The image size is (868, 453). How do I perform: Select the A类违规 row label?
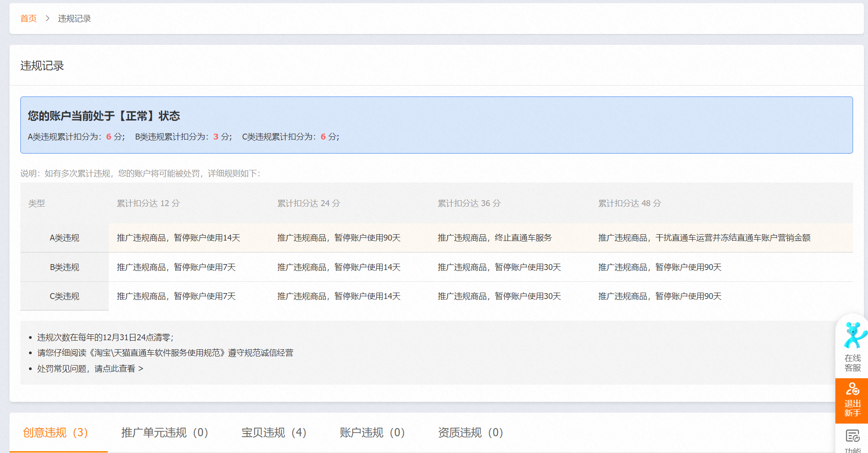64,237
